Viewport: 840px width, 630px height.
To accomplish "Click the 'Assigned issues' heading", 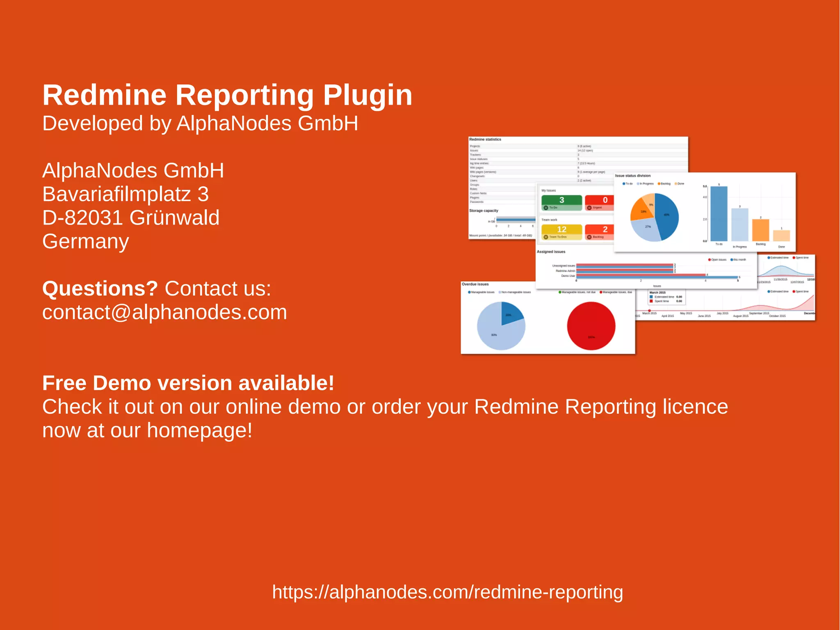I will point(551,252).
